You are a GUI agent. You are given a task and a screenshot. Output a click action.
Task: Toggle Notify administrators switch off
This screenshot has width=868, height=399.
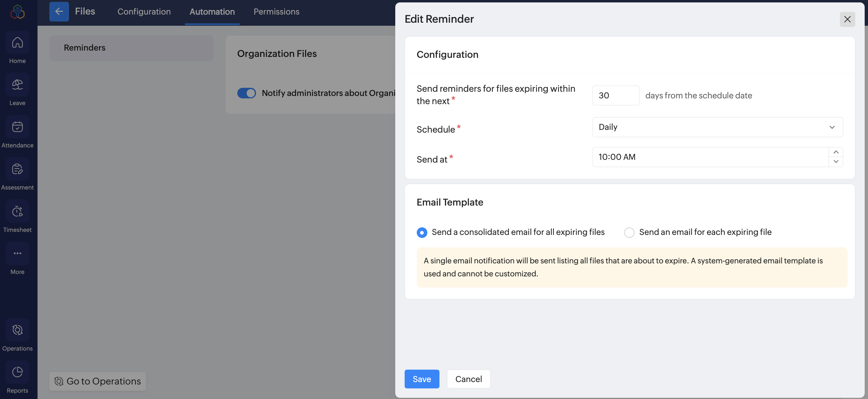pos(246,93)
